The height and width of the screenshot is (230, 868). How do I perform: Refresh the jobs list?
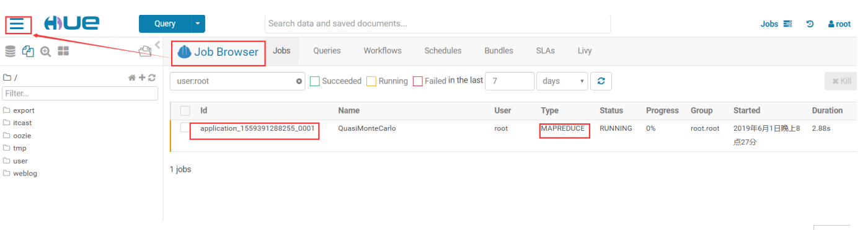click(x=601, y=81)
